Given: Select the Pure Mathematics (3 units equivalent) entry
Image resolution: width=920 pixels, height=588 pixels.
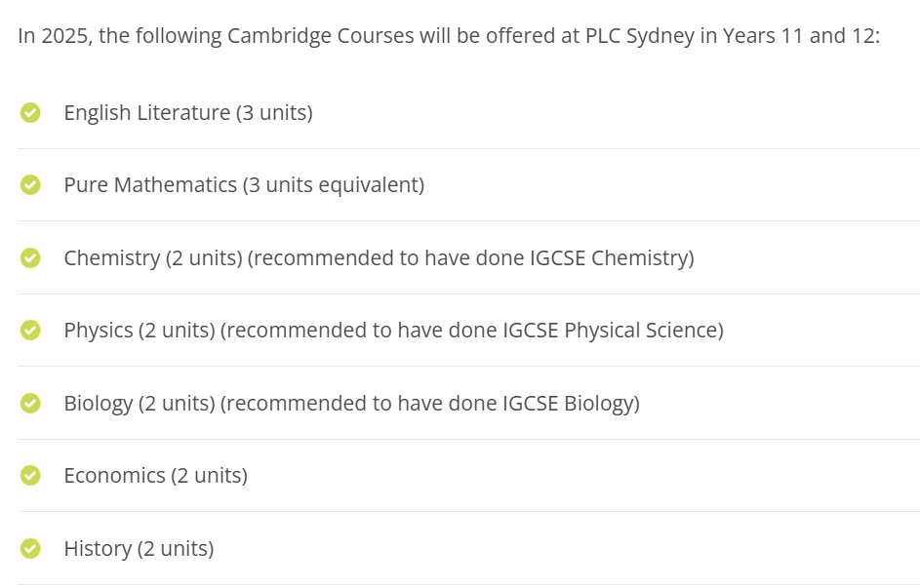Looking at the screenshot, I should click(x=244, y=184).
